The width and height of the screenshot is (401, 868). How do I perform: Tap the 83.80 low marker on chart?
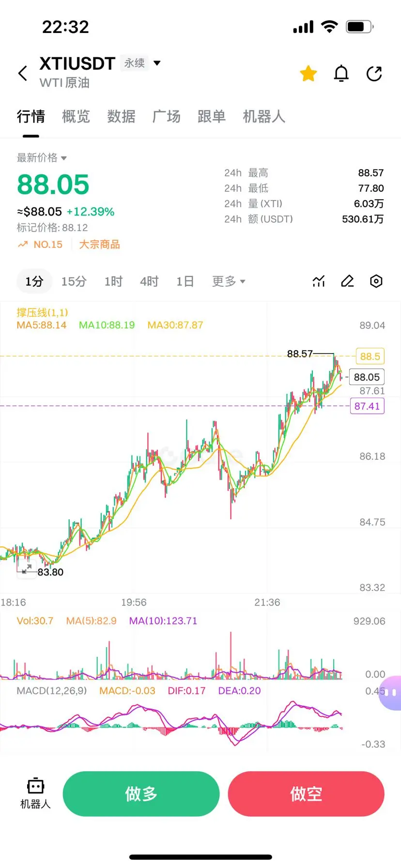[x=50, y=572]
